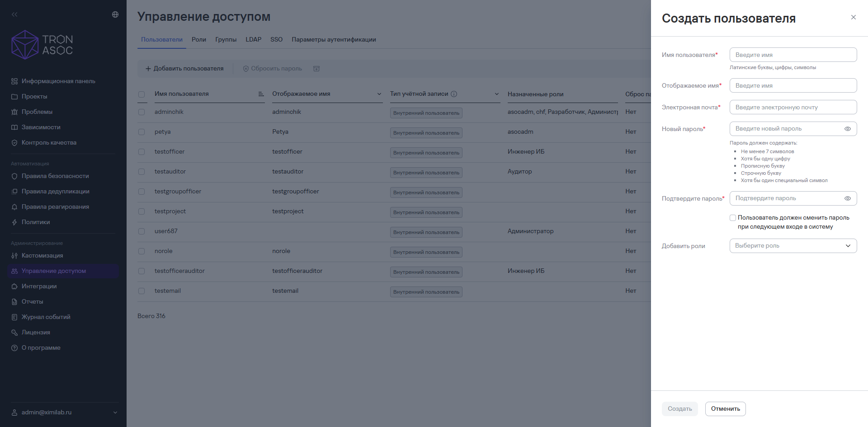This screenshot has width=868, height=427.
Task: Open Зависимости section
Action: [x=41, y=127]
